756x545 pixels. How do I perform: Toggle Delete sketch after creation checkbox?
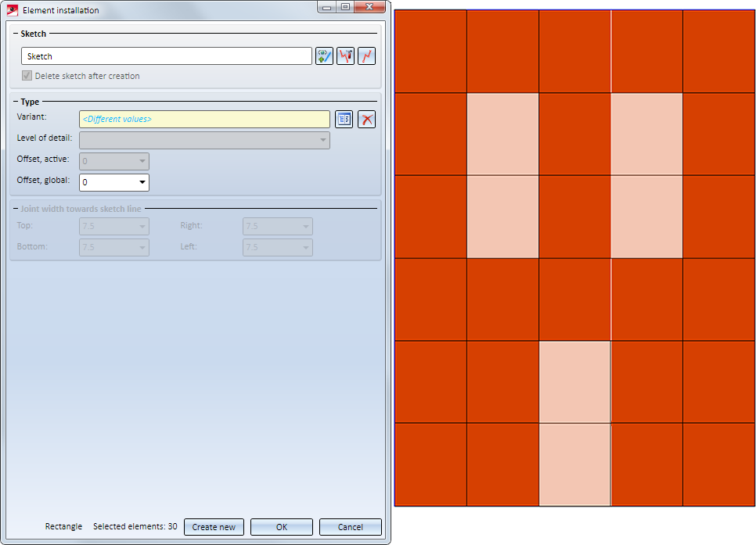click(x=27, y=76)
